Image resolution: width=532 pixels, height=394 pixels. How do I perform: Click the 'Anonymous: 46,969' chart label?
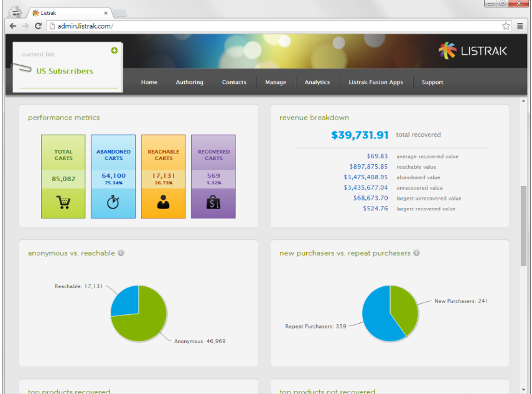click(x=200, y=341)
